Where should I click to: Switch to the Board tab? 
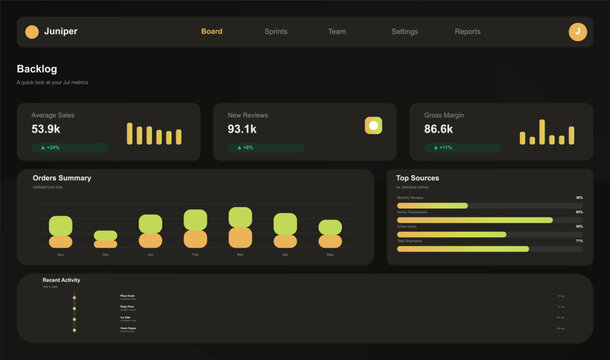click(x=212, y=32)
